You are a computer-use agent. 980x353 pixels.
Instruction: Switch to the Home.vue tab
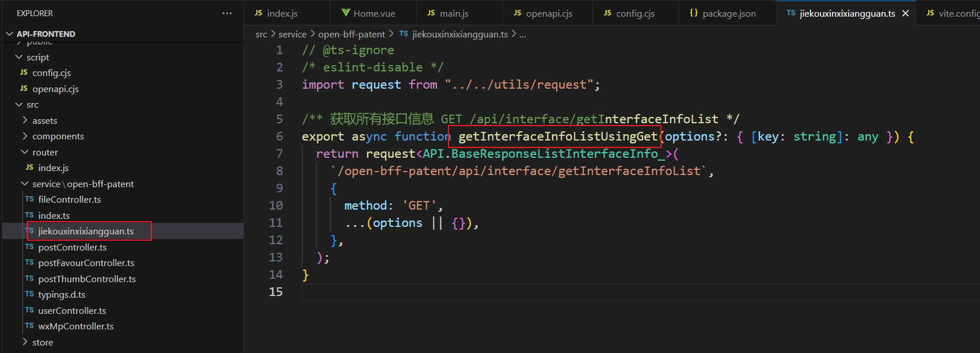click(374, 13)
